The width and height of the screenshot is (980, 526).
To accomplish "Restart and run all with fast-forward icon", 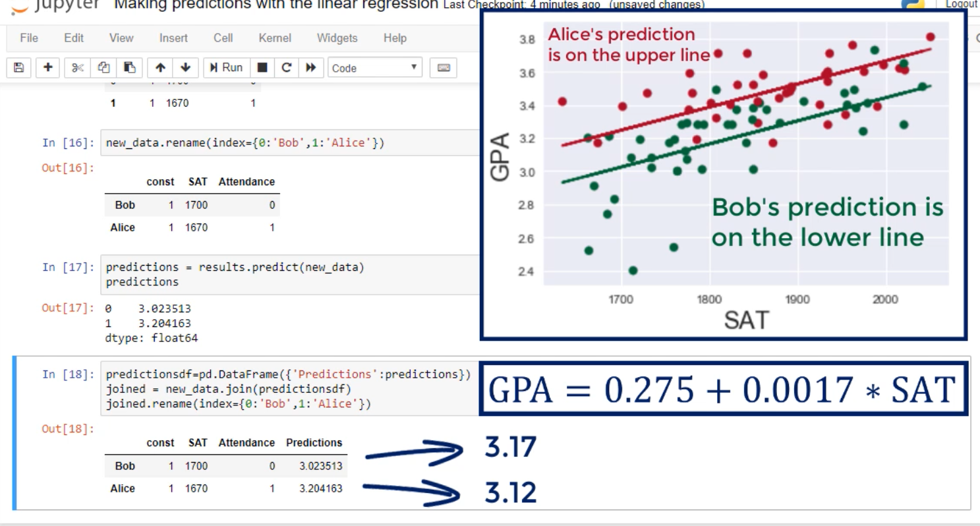I will click(x=311, y=67).
